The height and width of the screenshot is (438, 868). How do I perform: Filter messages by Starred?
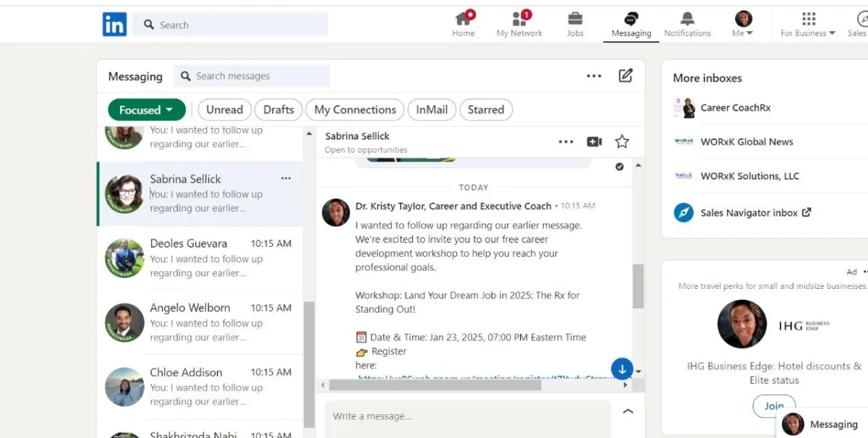tap(486, 110)
